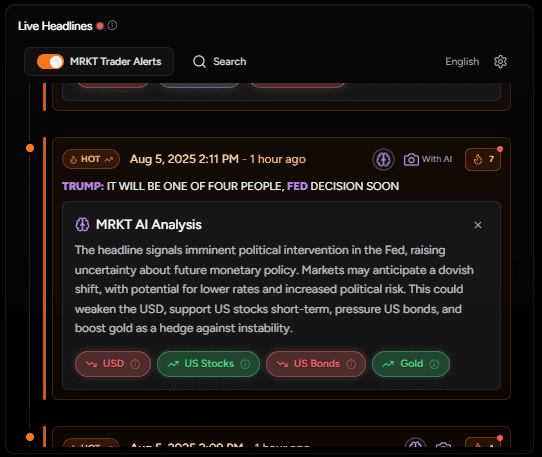Open info icon on Gold tag
542x457 pixels.
(x=434, y=364)
